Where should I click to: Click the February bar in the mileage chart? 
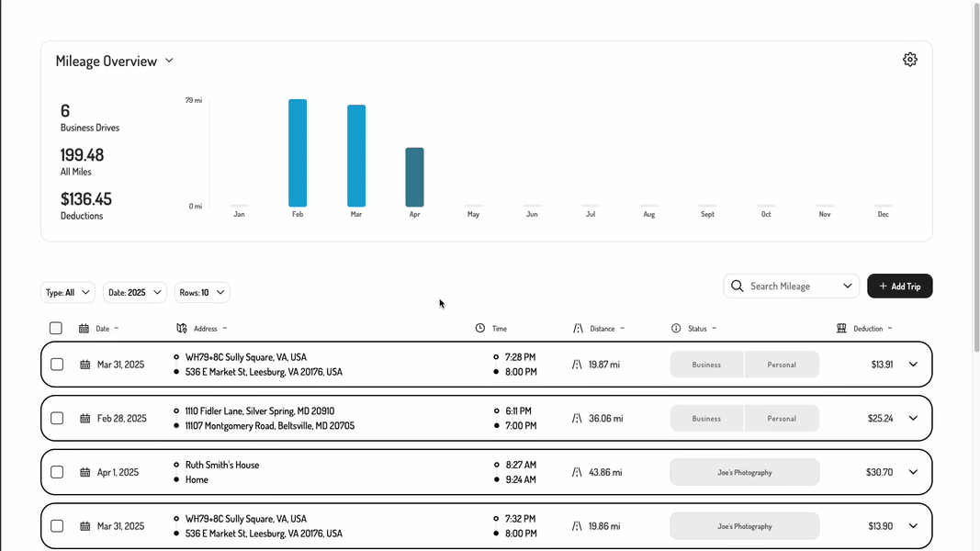tap(297, 152)
